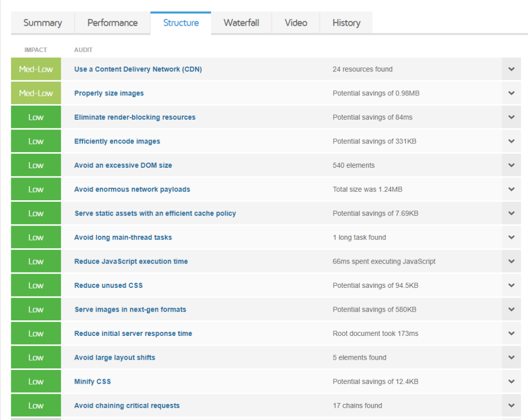Click Low badge beside Reduce unused CSS

pos(36,285)
